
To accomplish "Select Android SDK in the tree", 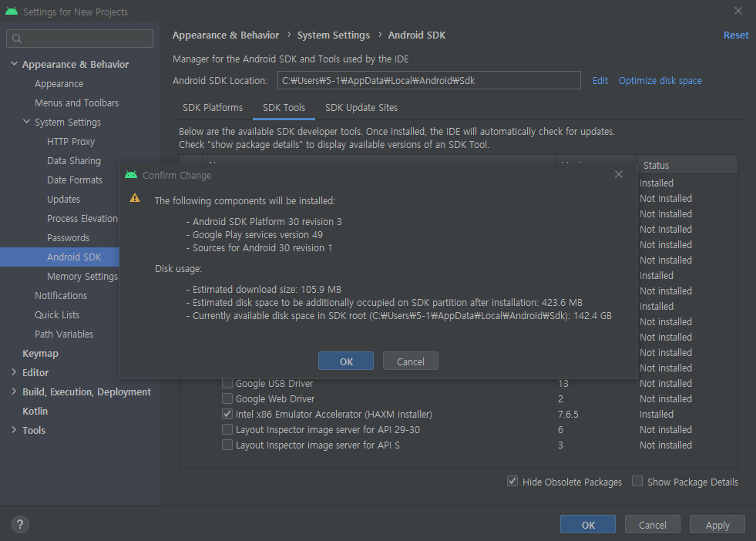I will point(74,257).
